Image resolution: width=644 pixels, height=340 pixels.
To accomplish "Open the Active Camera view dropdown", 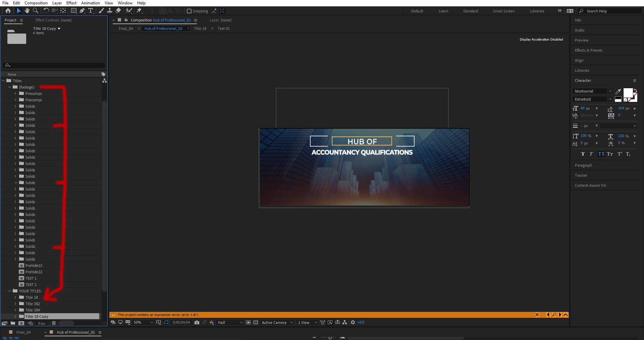I will (x=277, y=323).
